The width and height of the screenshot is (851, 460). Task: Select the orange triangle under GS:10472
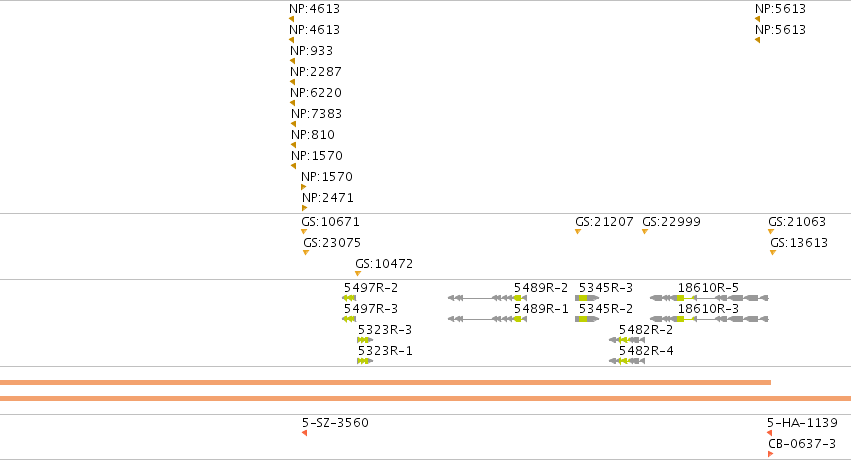358,273
